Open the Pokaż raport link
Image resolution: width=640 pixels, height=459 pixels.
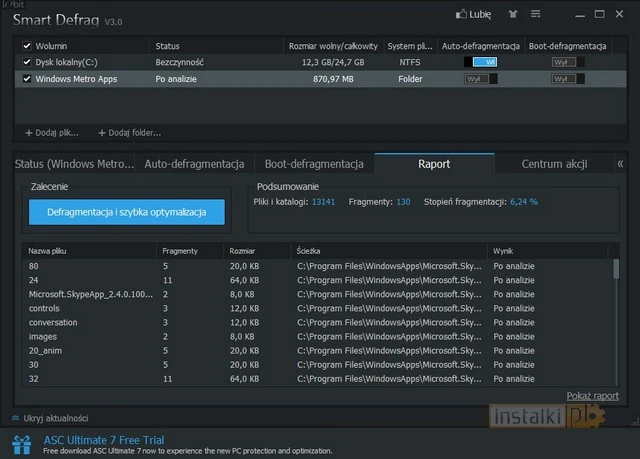point(593,396)
